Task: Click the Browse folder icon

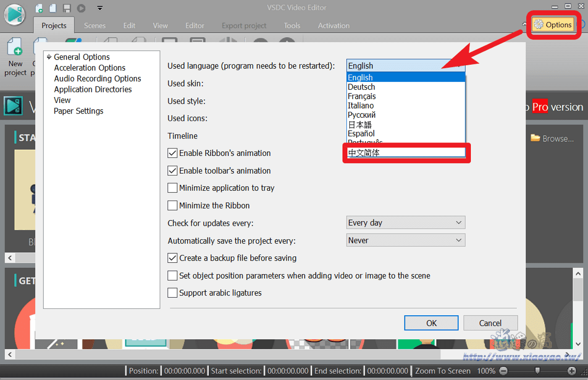Action: pyautogui.click(x=535, y=138)
